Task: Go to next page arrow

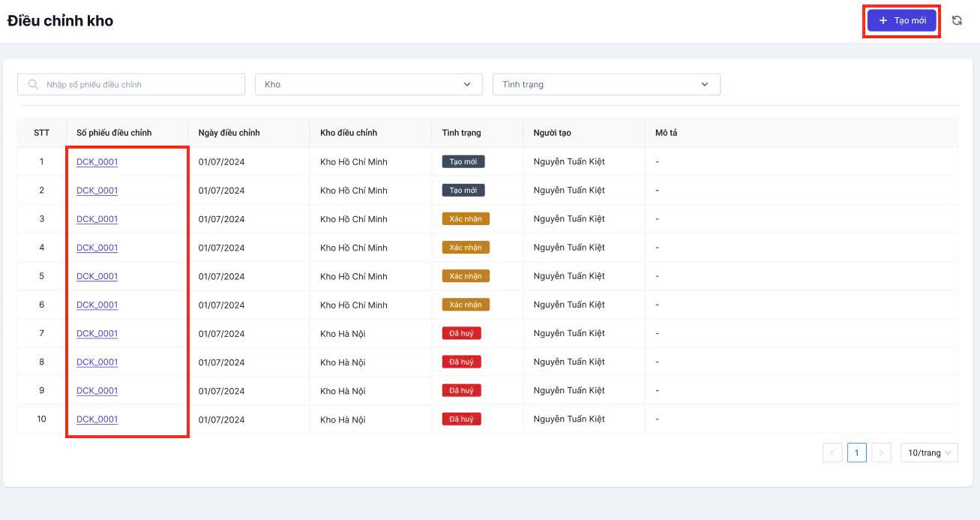Action: tap(881, 453)
